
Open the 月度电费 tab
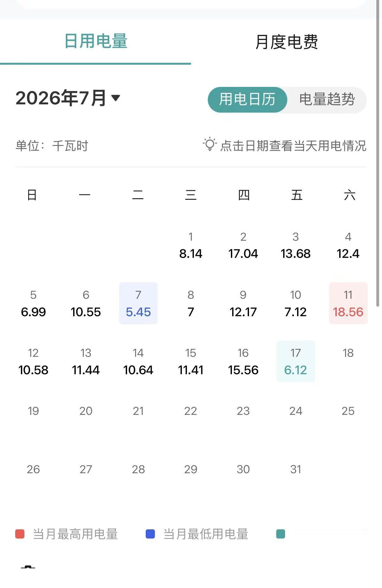click(286, 42)
